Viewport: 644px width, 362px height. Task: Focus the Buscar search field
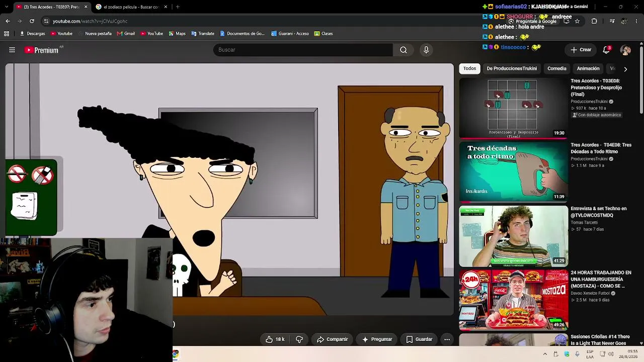tap(303, 50)
